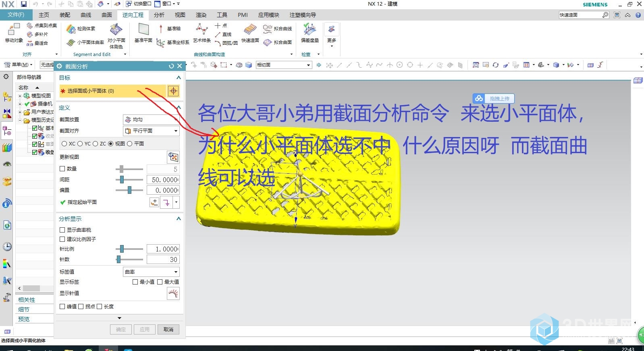Click the 显示针值 show needle values icon
The image size is (644, 351).
coord(173,293)
